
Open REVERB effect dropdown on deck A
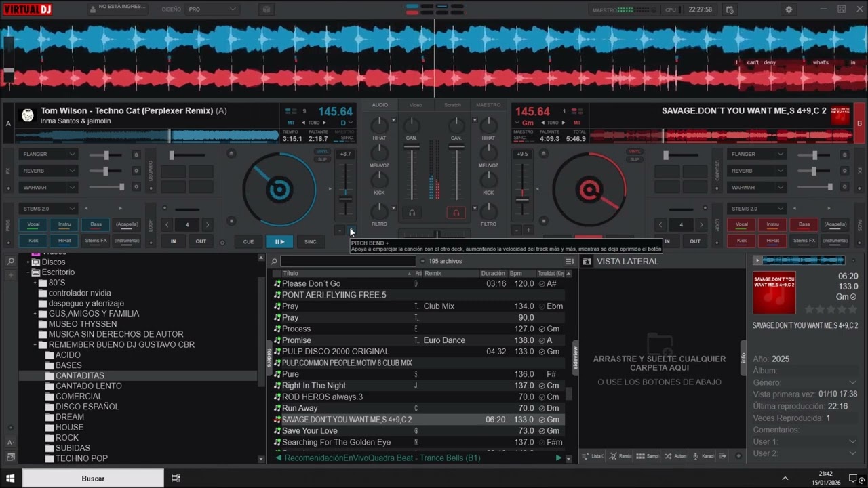48,171
